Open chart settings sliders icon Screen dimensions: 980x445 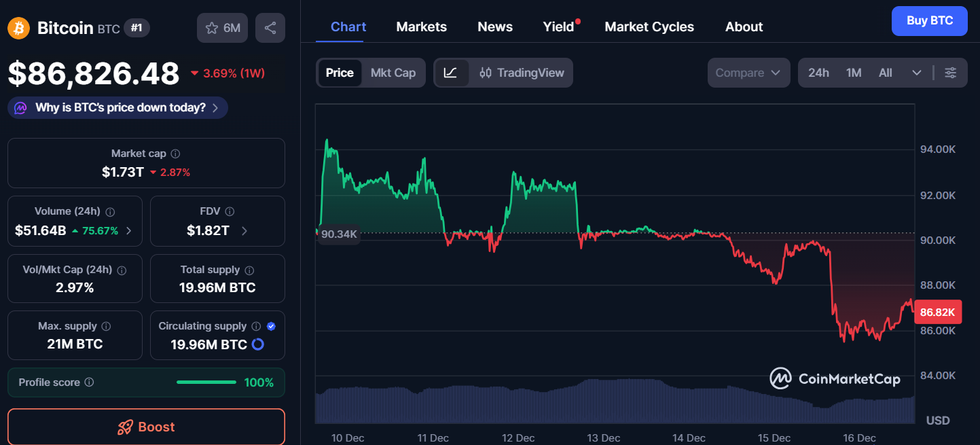(x=951, y=73)
